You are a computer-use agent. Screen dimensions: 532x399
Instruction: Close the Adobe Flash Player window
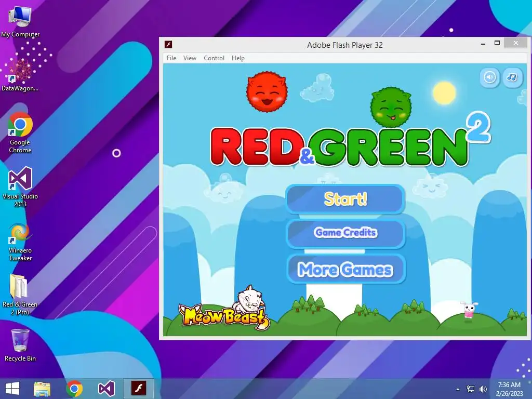(516, 43)
